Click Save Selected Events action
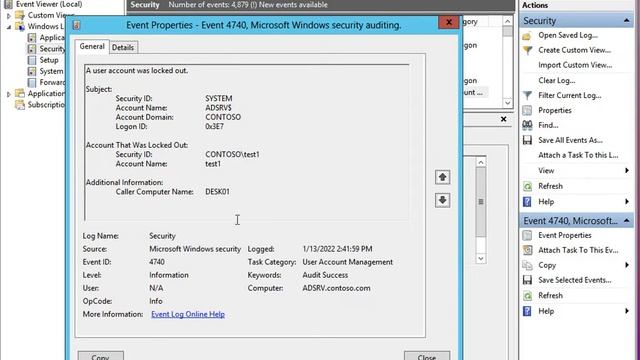The height and width of the screenshot is (360, 640). (574, 280)
